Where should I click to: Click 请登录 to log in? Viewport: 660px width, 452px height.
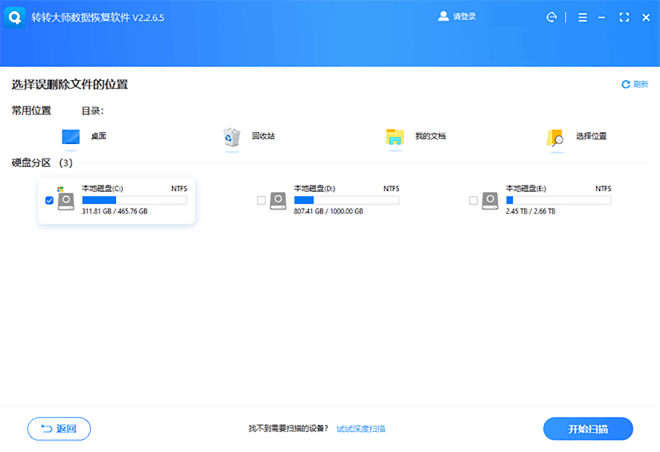point(459,17)
